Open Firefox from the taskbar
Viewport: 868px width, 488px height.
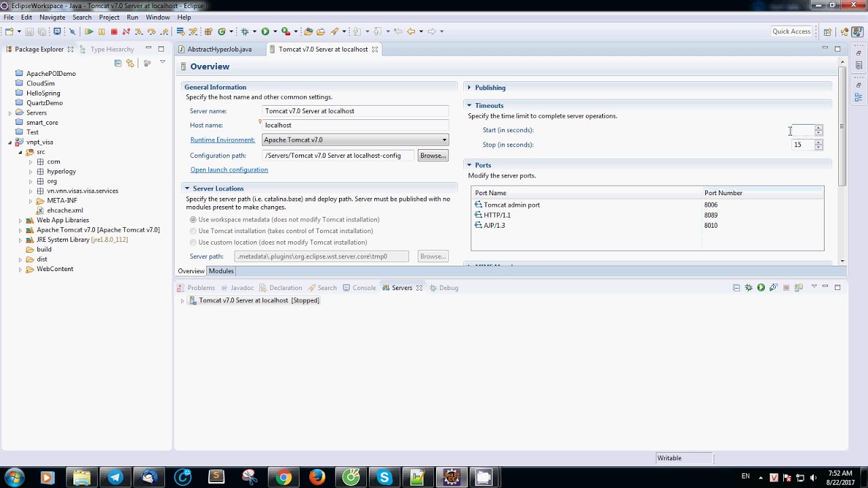[x=317, y=477]
